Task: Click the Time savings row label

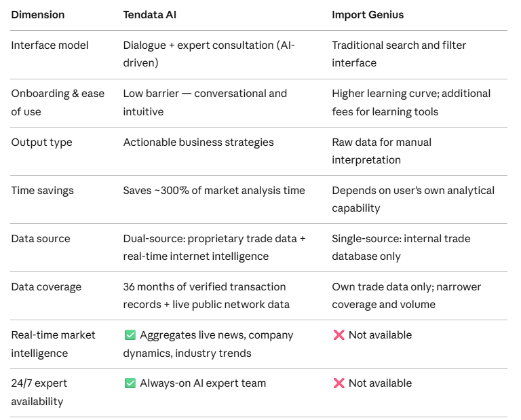Action: pos(43,191)
